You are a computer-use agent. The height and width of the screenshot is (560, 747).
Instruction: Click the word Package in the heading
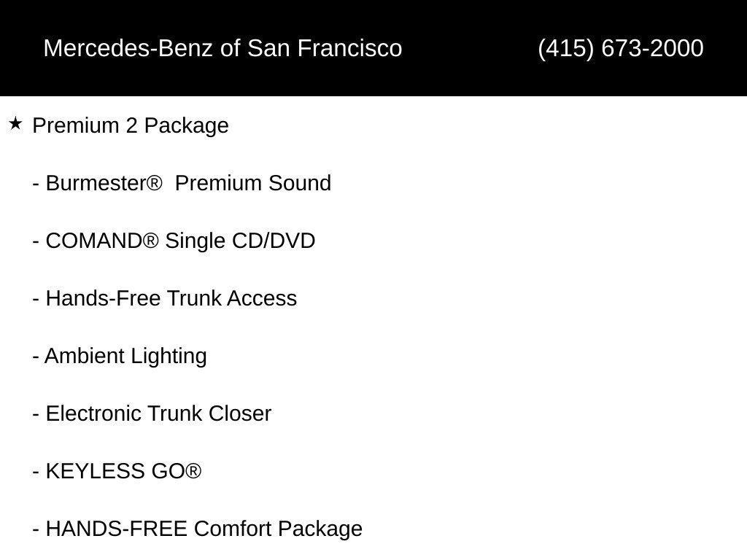coord(186,127)
